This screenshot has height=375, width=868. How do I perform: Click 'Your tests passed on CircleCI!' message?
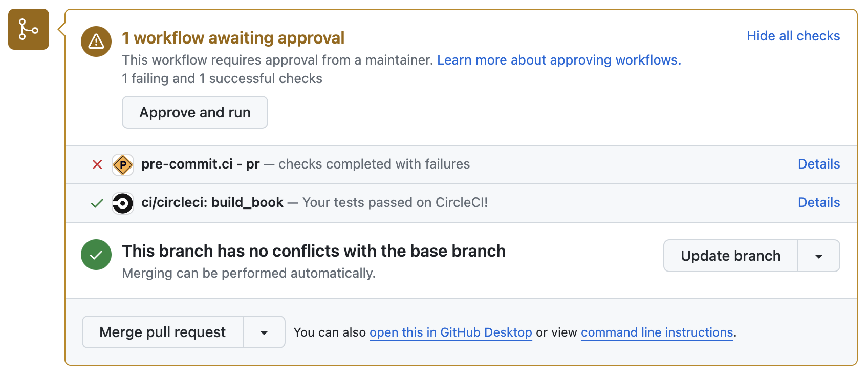395,202
